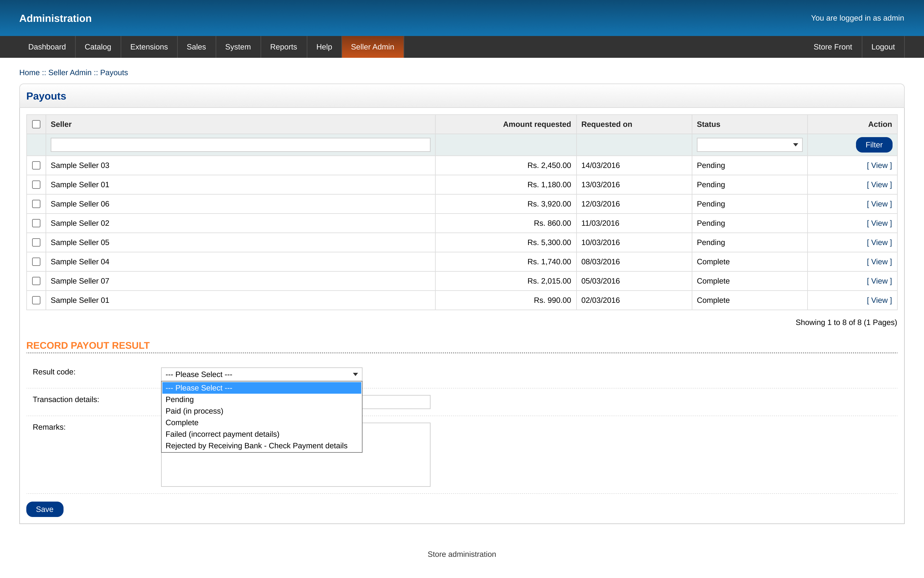Focus the Seller name filter field
The width and height of the screenshot is (924, 578).
pyautogui.click(x=241, y=145)
